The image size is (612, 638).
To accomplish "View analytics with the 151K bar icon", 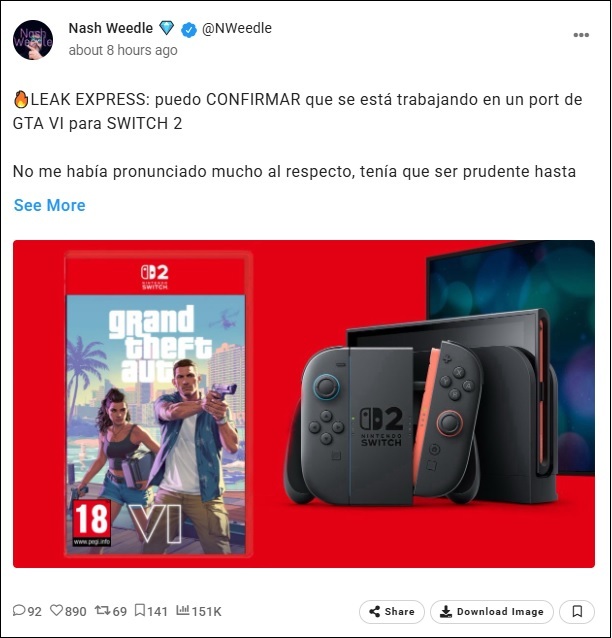I will (x=183, y=610).
